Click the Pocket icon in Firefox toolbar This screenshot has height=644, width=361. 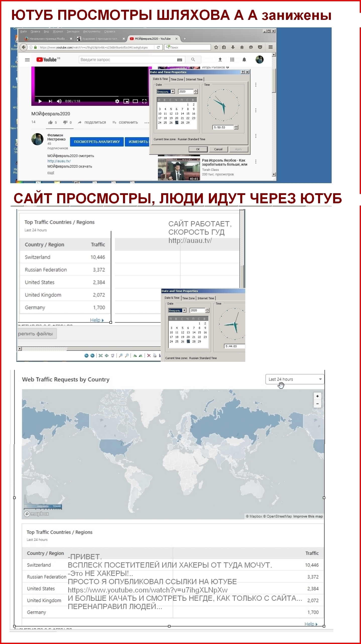point(260,47)
